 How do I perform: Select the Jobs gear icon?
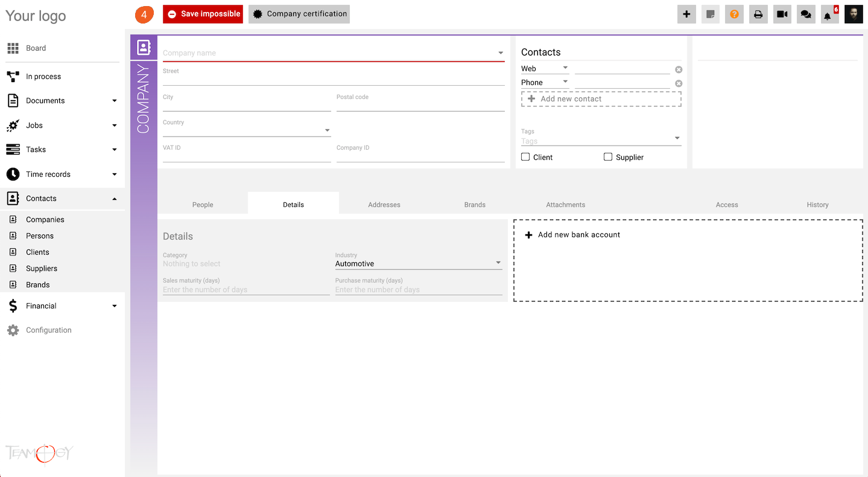pos(13,126)
